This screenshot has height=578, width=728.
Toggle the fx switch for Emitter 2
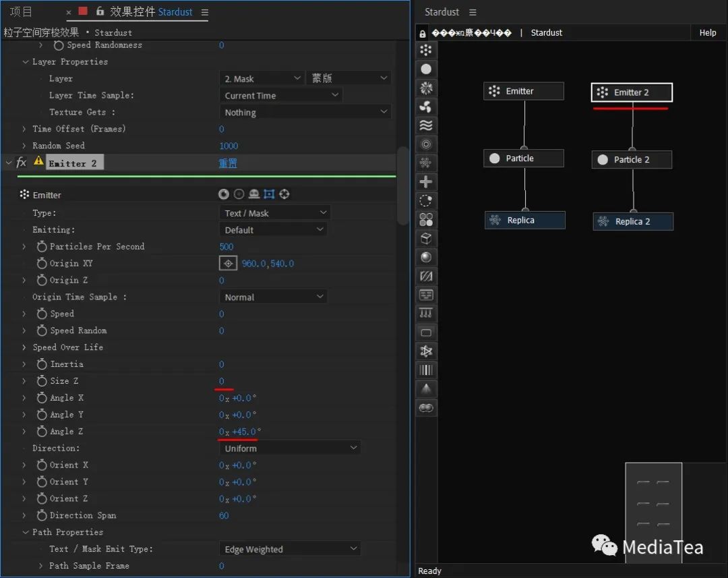pyautogui.click(x=22, y=162)
